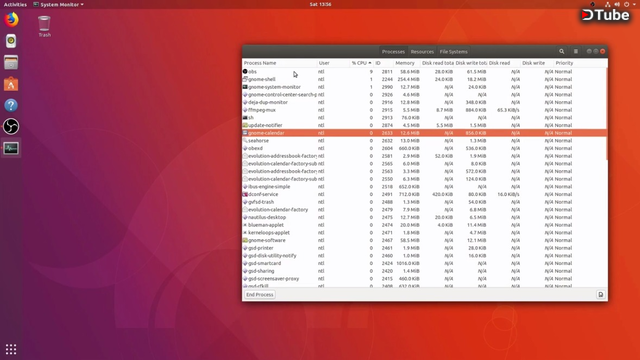Click the update-notifier process icon
This screenshot has width=640, height=360.
245,125
